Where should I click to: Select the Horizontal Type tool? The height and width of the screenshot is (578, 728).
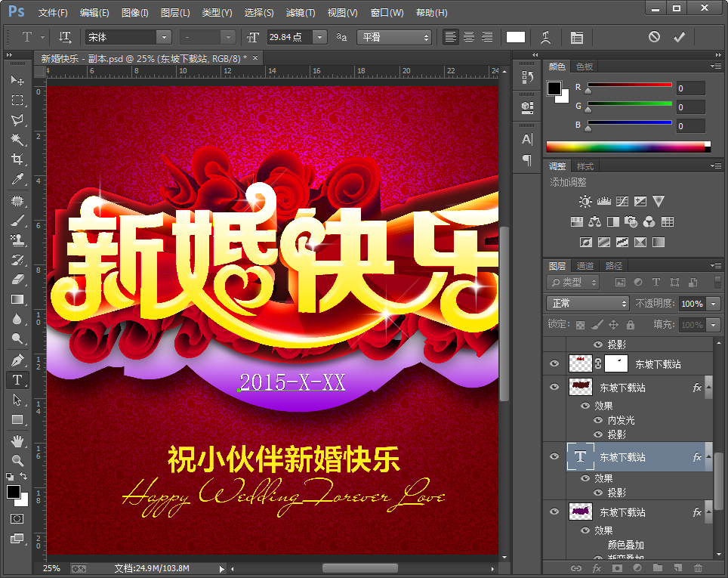[17, 380]
